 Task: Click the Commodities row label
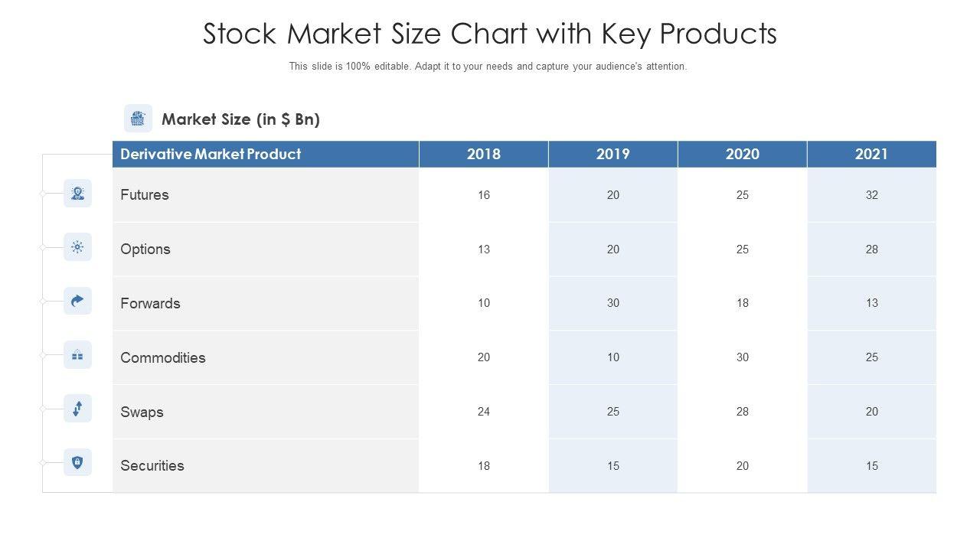[x=163, y=357]
